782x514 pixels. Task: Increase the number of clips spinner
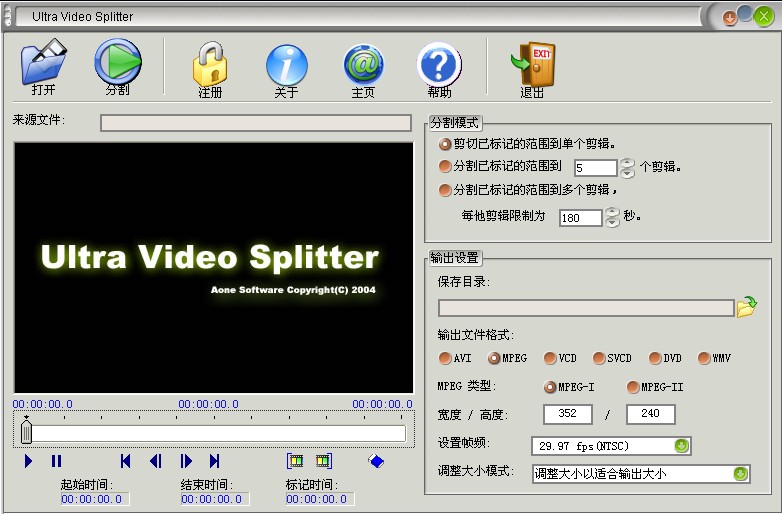(627, 163)
